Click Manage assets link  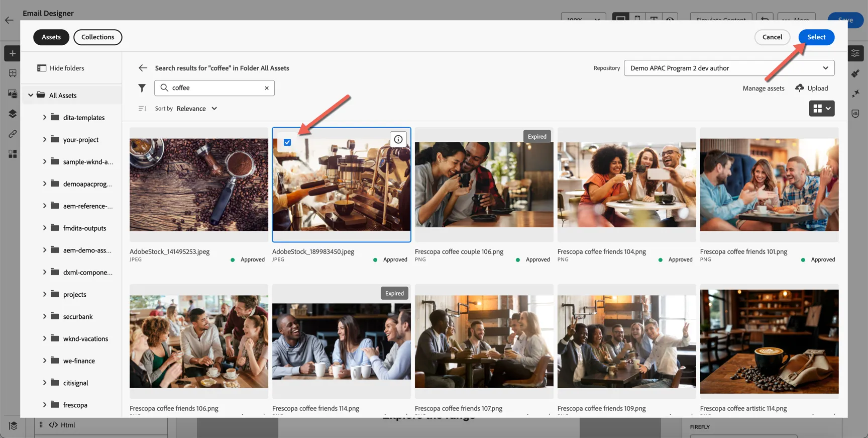pos(764,89)
